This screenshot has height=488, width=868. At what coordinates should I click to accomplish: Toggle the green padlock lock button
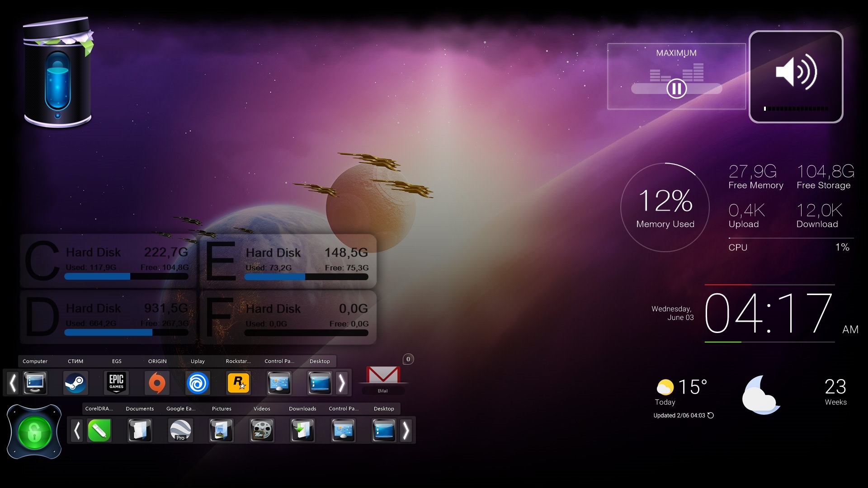pos(34,432)
